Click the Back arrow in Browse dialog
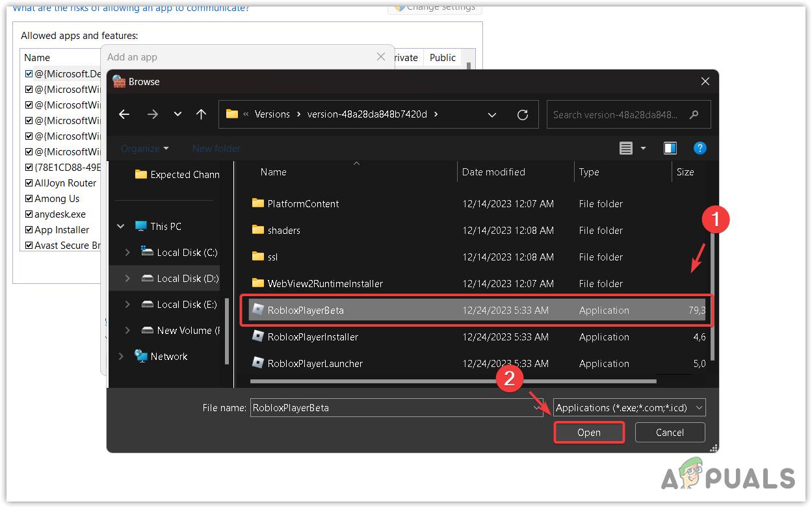 click(124, 114)
